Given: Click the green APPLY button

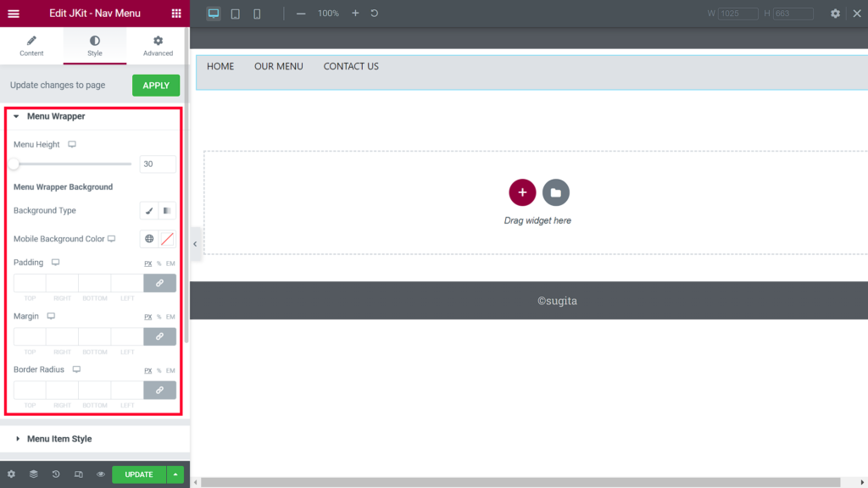Looking at the screenshot, I should (156, 85).
